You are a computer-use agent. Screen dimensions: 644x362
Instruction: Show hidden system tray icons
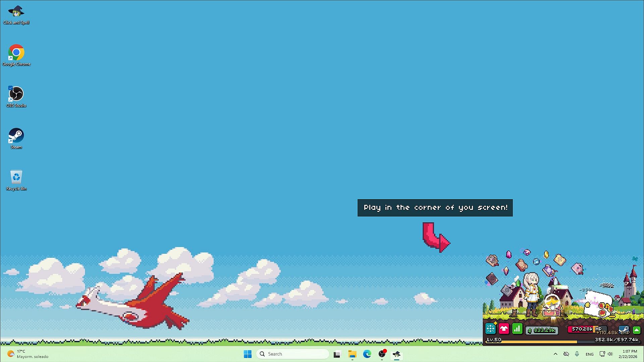tap(555, 354)
